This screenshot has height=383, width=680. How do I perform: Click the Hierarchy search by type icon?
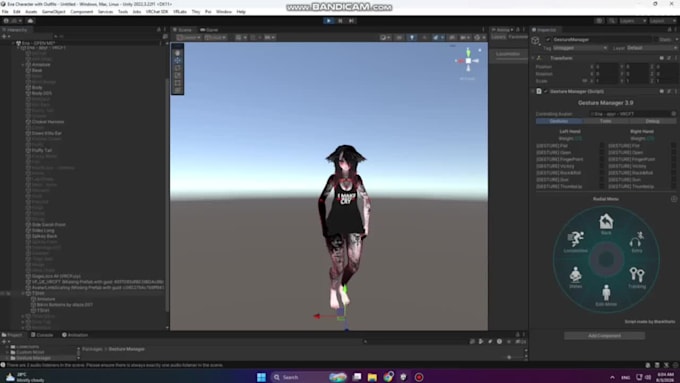pyautogui.click(x=165, y=36)
